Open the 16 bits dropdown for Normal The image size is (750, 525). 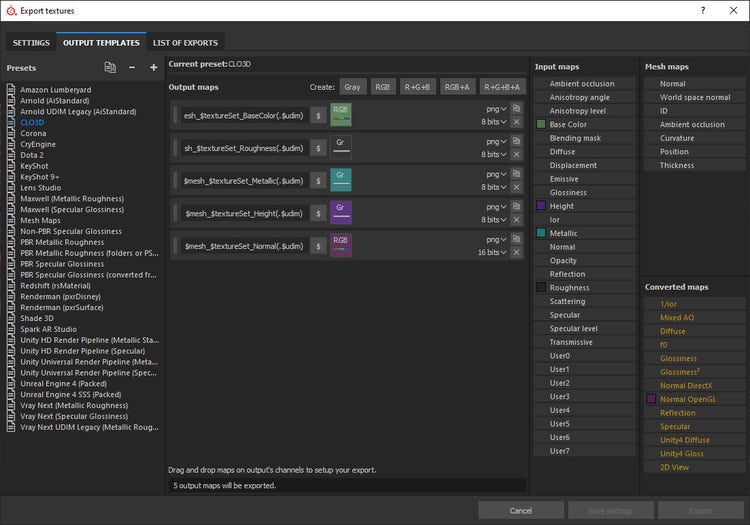pos(492,252)
